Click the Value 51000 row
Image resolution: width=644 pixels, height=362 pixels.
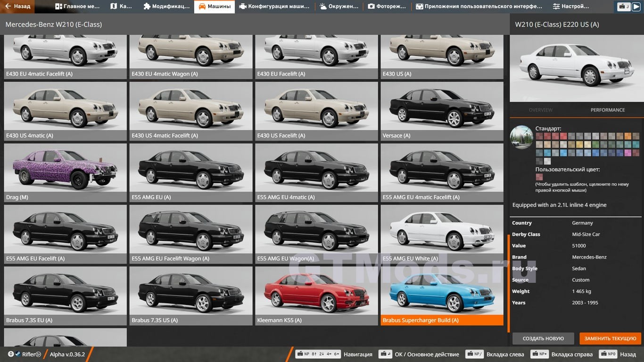click(x=576, y=246)
